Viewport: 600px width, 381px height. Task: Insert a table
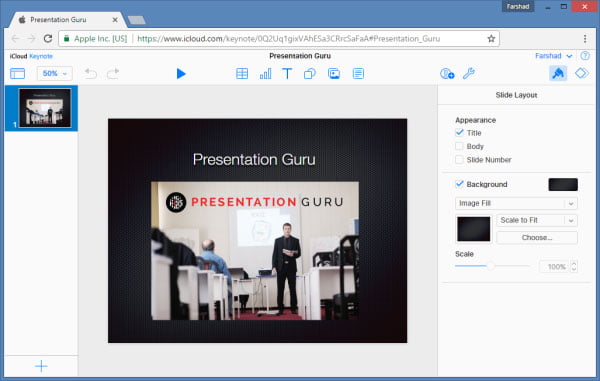(242, 73)
